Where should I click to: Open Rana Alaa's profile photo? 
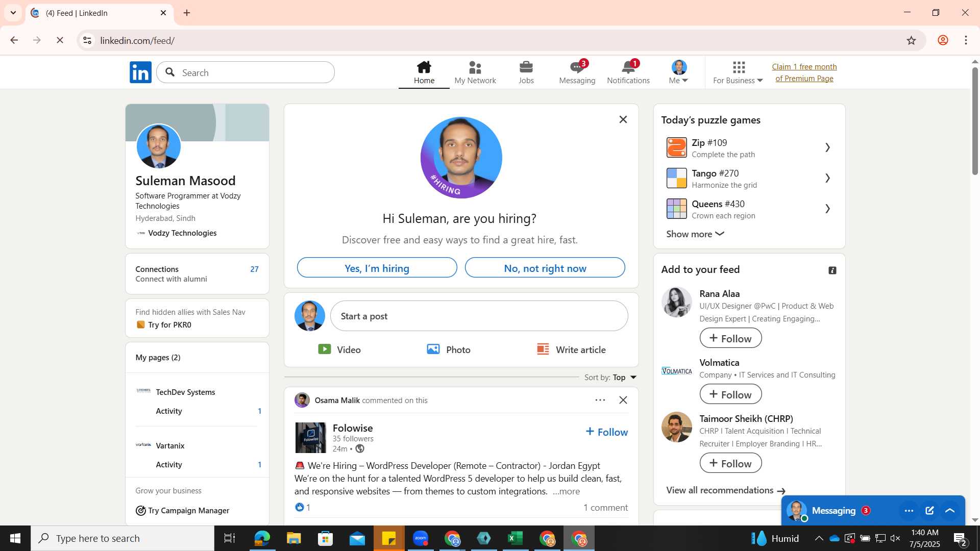tap(676, 302)
